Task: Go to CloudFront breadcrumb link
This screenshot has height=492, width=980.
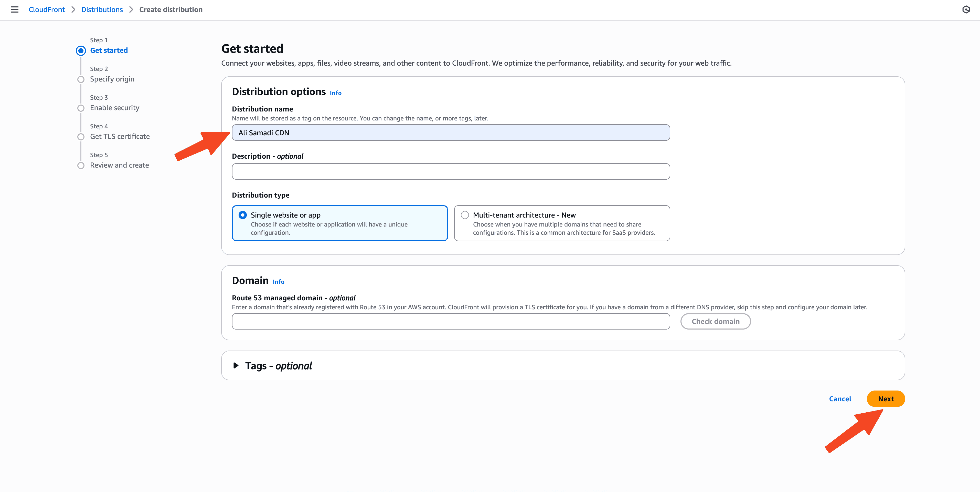Action: (47, 9)
